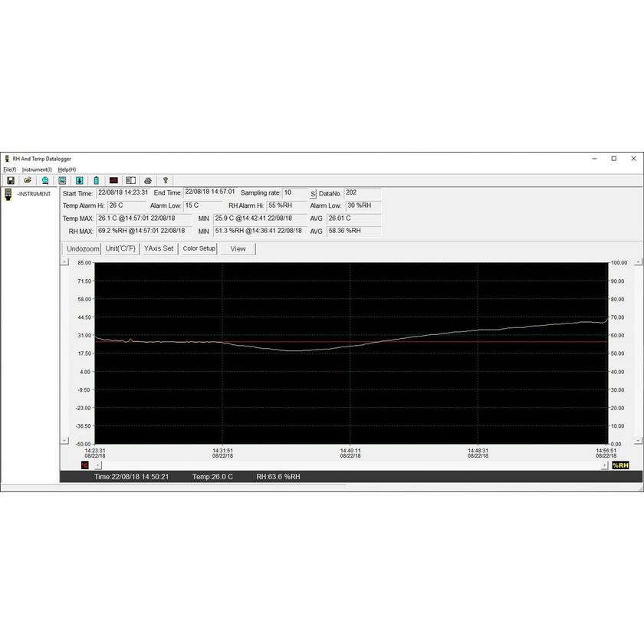
Task: Click the Help question mark icon
Action: [165, 180]
